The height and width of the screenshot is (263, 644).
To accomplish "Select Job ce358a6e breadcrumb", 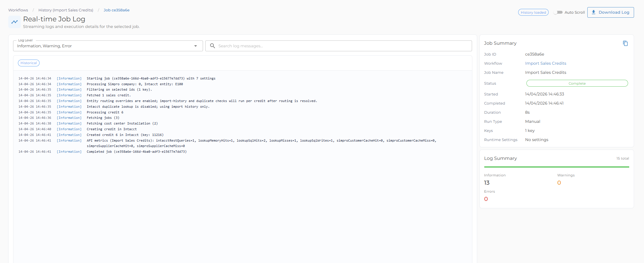I will (116, 10).
